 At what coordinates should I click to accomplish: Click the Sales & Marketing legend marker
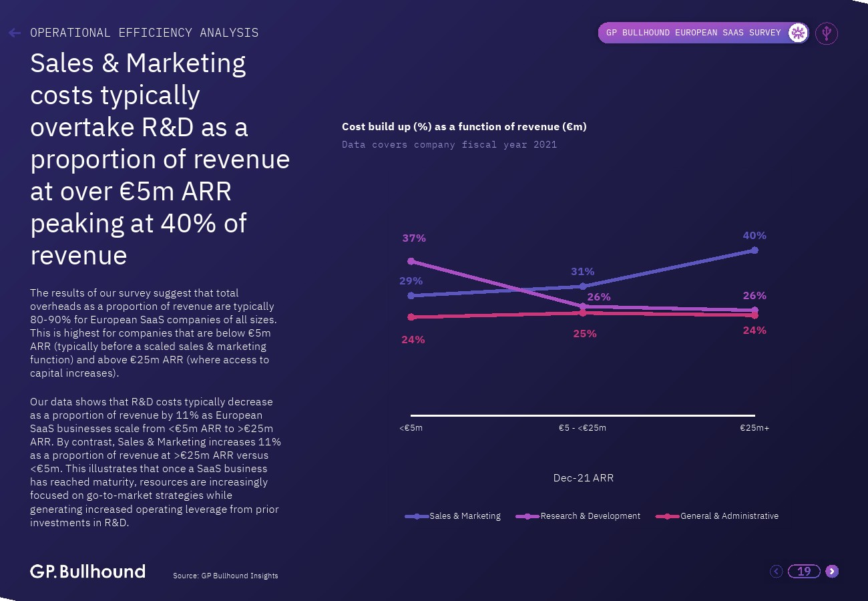coord(417,516)
